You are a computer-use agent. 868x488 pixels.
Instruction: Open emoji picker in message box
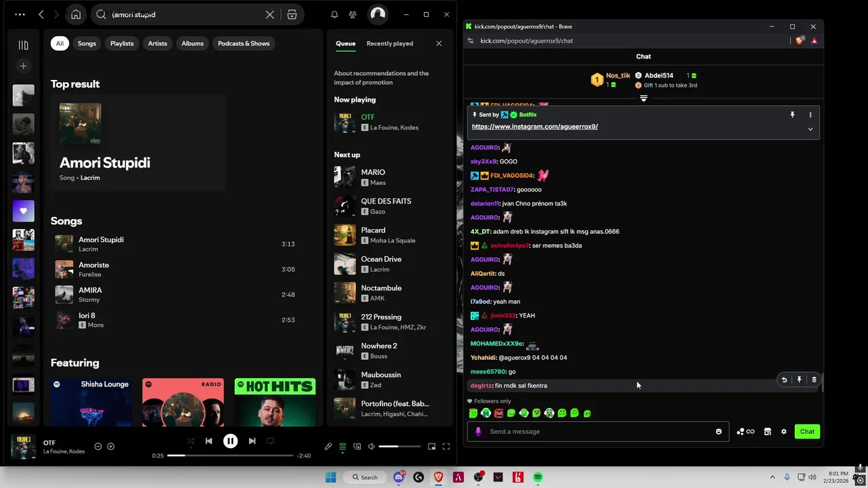[719, 432]
